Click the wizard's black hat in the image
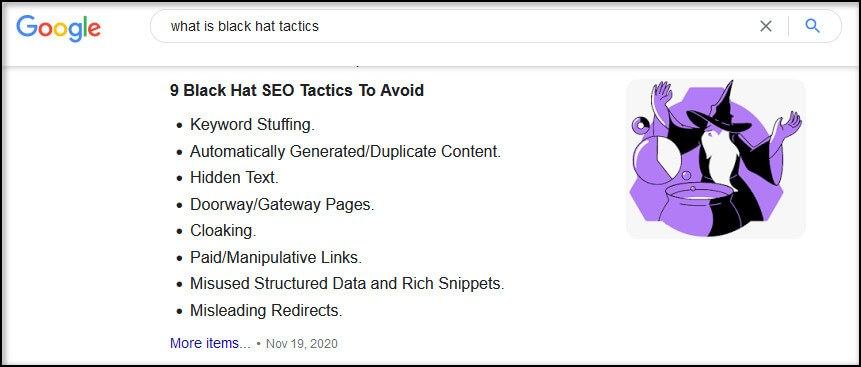 [x=720, y=110]
